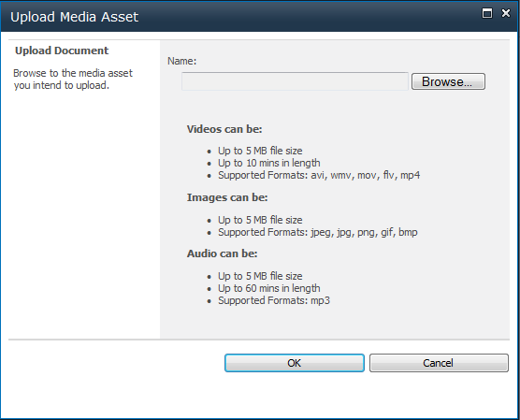Click the 'Supported Formats: mp3' line
The height and width of the screenshot is (420, 520).
pos(274,300)
